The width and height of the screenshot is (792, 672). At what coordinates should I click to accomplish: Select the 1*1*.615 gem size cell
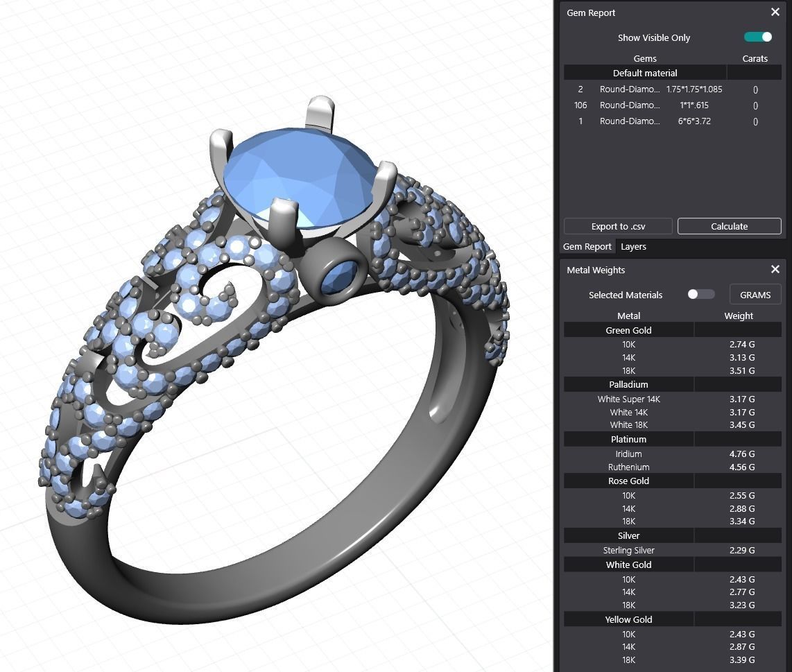pos(694,105)
